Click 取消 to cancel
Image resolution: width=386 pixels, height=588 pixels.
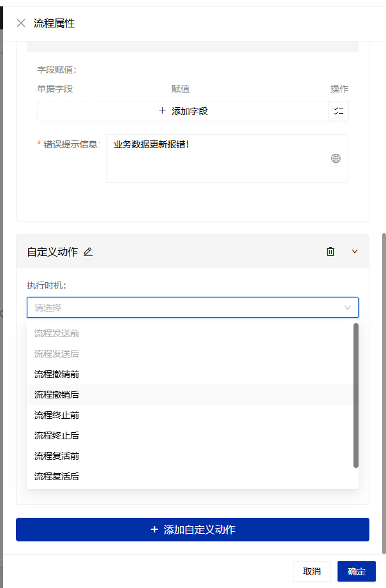click(x=312, y=571)
